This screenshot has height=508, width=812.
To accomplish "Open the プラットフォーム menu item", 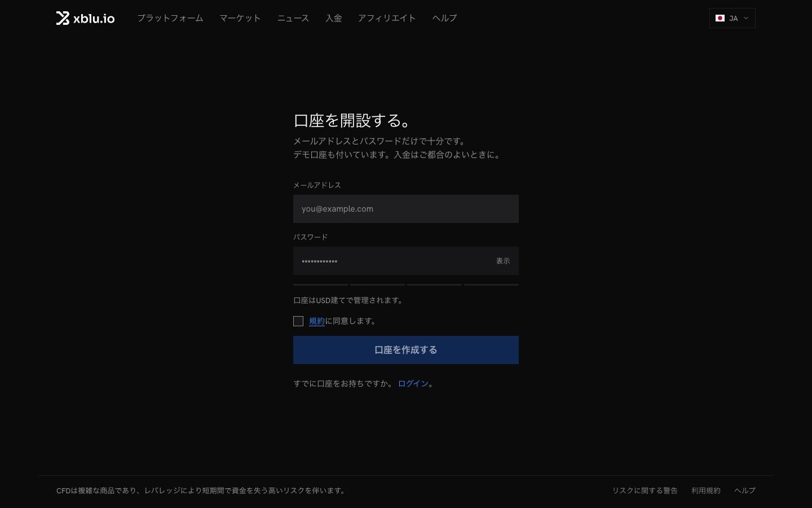I will pos(170,18).
